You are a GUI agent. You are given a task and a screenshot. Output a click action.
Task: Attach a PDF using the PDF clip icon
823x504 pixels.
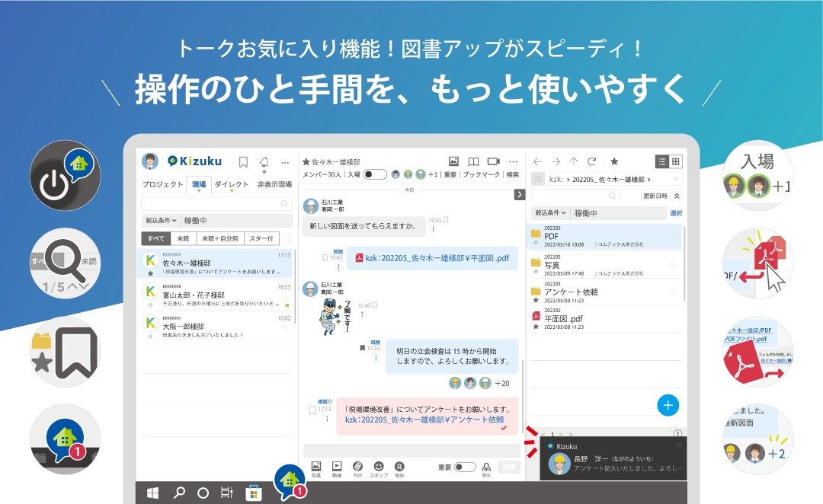[x=357, y=467]
